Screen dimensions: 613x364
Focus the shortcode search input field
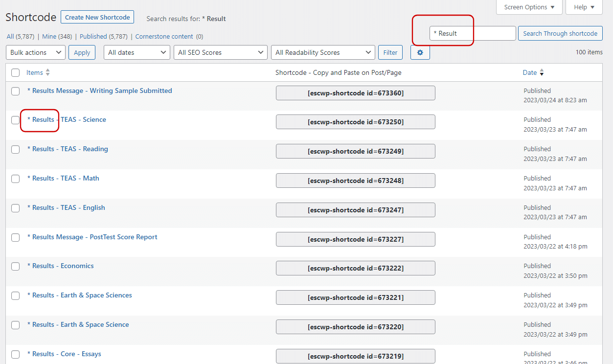[x=473, y=33]
